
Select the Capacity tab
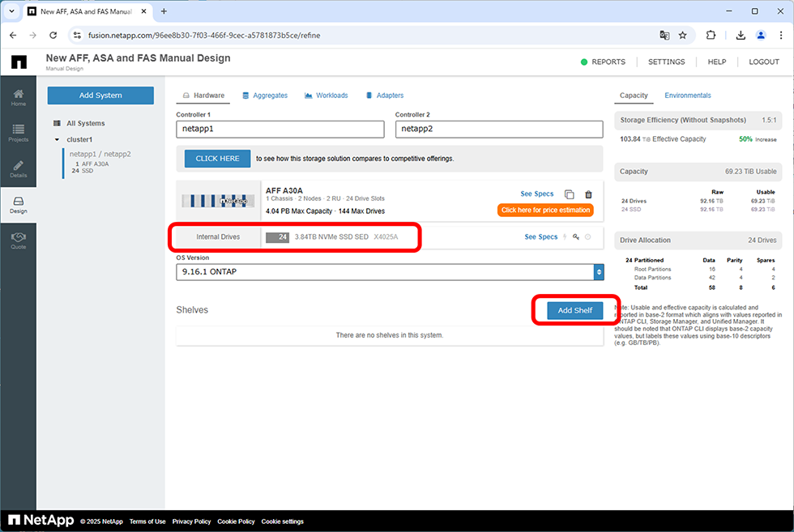(634, 96)
